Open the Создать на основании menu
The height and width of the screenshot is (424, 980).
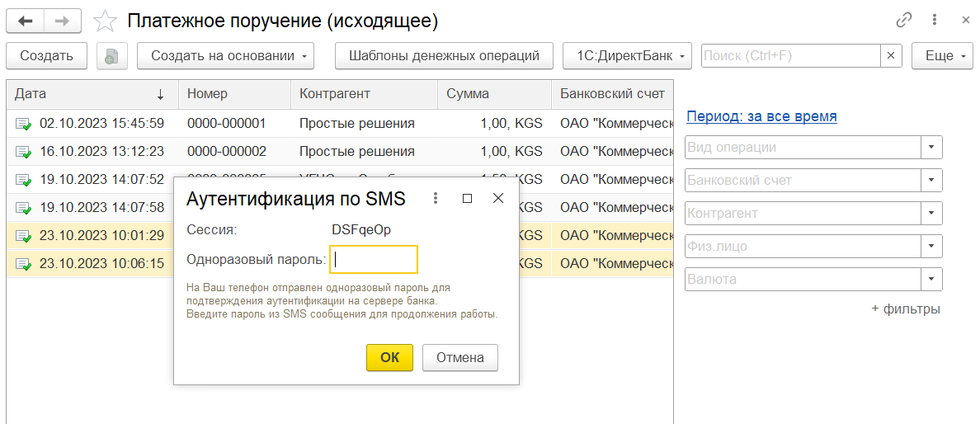pyautogui.click(x=226, y=56)
